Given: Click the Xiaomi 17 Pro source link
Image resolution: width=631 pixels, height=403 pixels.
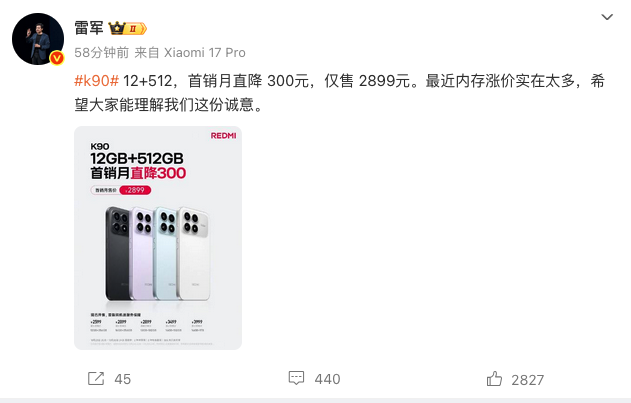Looking at the screenshot, I should click(x=205, y=53).
